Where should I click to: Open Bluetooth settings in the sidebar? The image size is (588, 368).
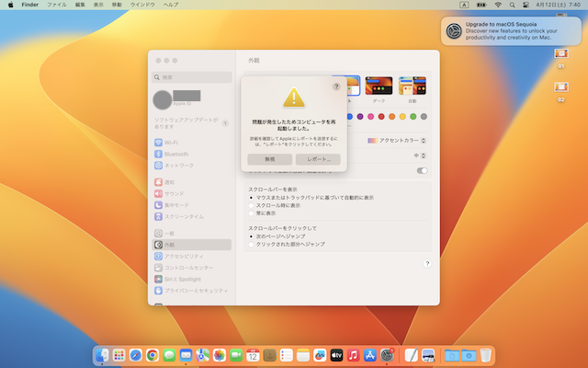pos(175,154)
